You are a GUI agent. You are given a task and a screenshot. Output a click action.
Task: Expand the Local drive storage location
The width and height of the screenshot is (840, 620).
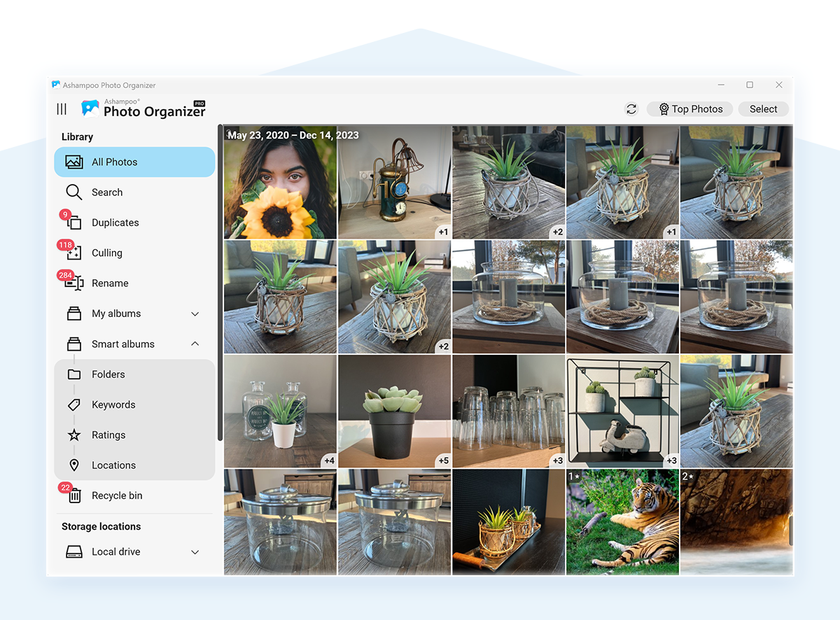194,551
